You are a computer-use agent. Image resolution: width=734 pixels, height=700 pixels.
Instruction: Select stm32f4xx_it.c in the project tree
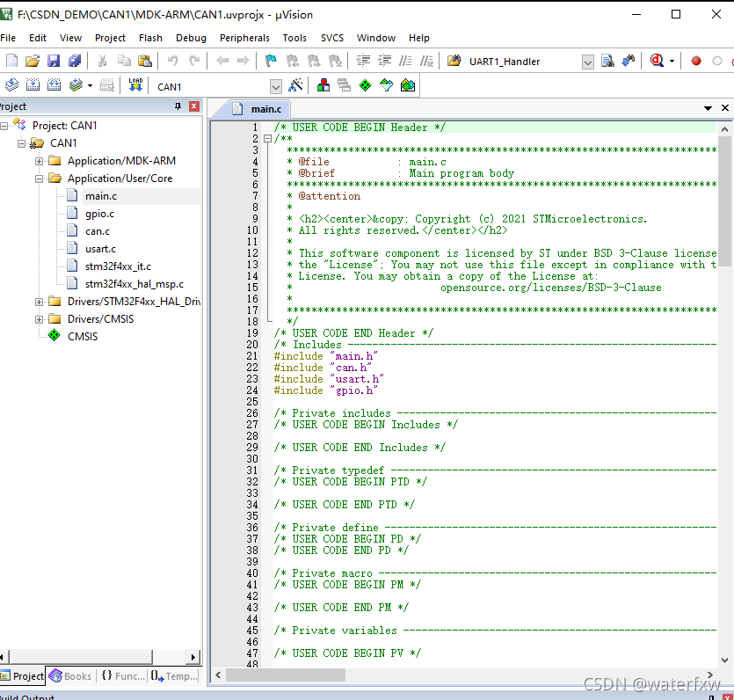click(x=118, y=266)
